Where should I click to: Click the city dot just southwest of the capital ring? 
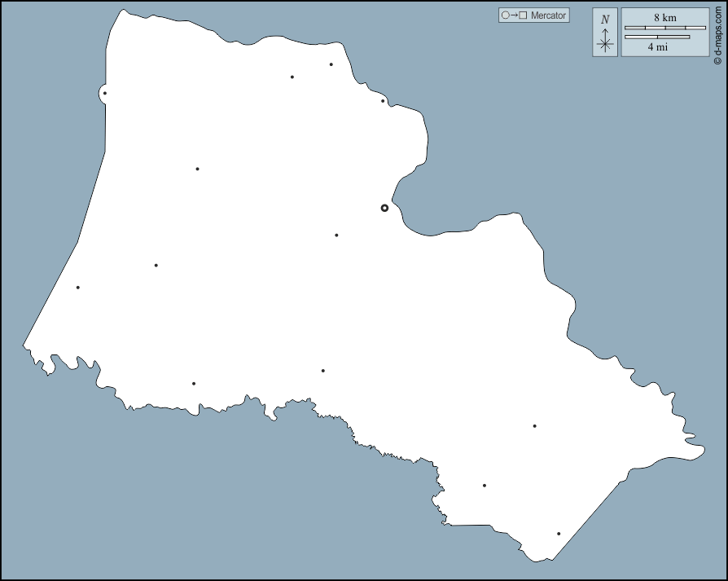point(336,235)
